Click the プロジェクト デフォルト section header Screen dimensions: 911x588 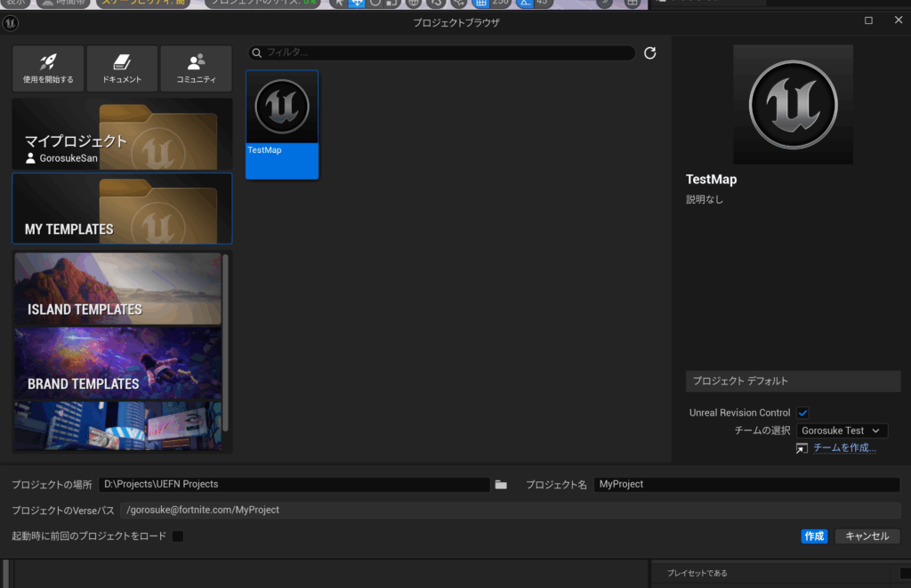(793, 381)
